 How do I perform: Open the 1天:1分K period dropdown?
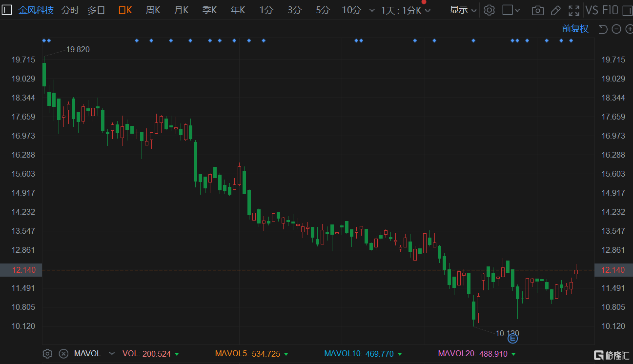[405, 10]
